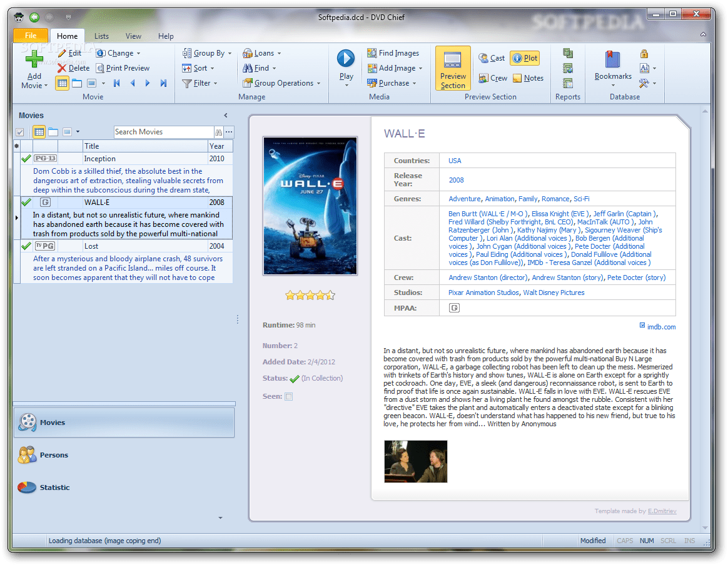Screen dimensions: 728x565
Task: Click in the Search Movies field
Action: 163,132
